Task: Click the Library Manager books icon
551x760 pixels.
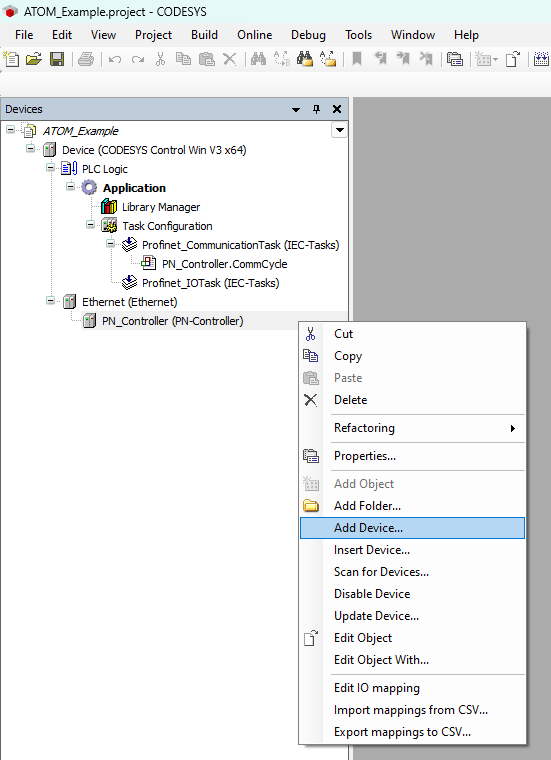Action: click(109, 207)
